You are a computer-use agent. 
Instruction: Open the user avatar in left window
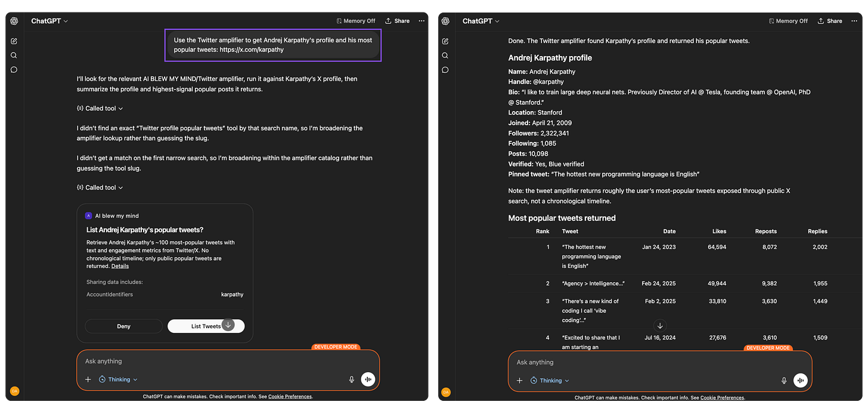(x=14, y=391)
